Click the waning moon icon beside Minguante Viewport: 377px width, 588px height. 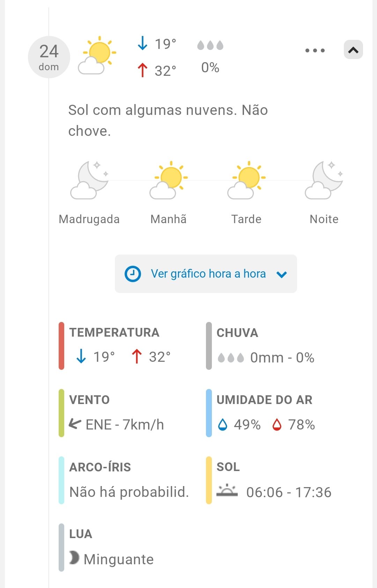[74, 558]
